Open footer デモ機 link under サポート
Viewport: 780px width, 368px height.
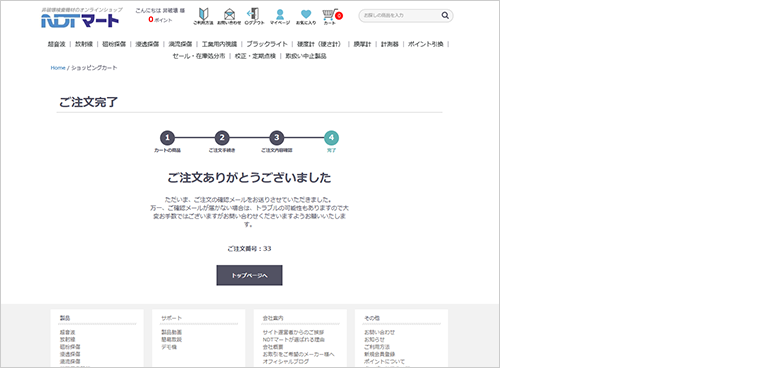[x=169, y=347]
